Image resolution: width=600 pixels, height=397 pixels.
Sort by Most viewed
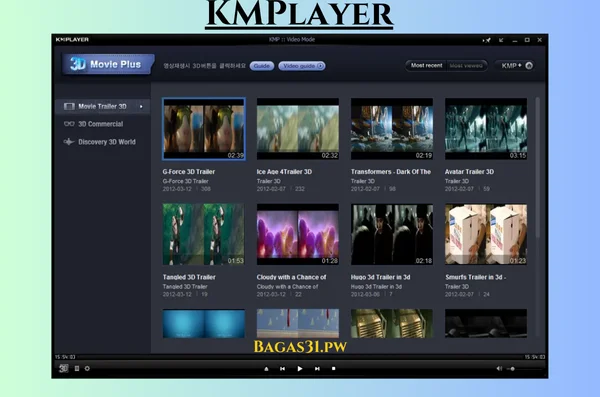point(466,65)
